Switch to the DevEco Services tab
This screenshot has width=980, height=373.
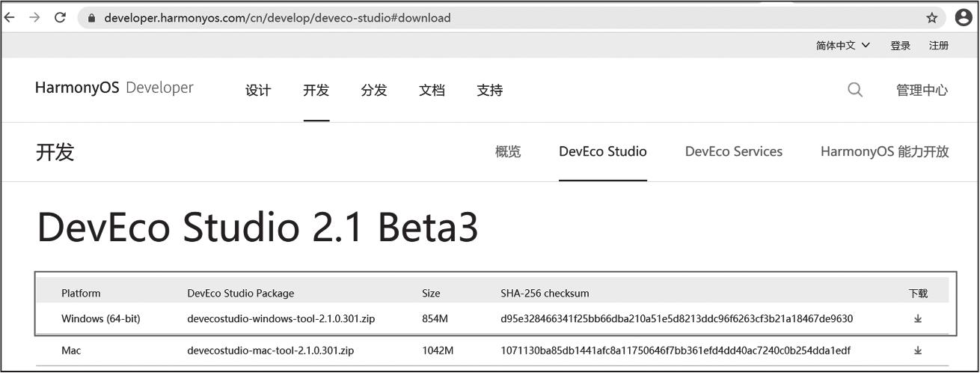click(x=733, y=151)
